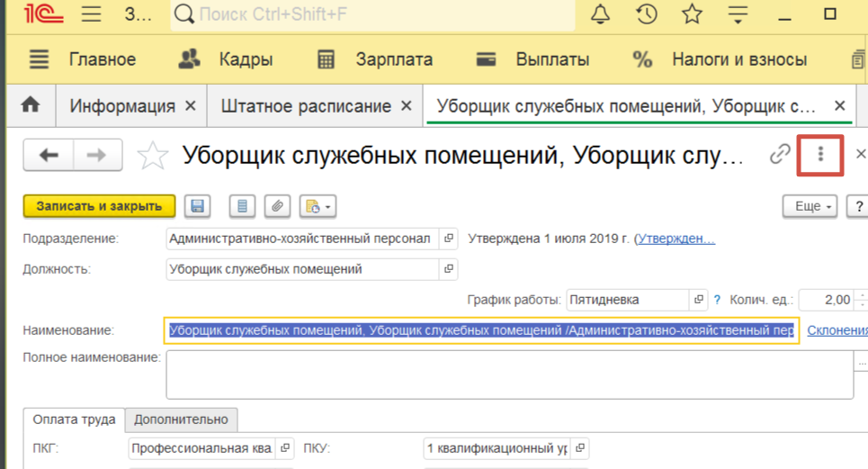Go back with the left arrow button
The image size is (868, 469).
click(49, 155)
